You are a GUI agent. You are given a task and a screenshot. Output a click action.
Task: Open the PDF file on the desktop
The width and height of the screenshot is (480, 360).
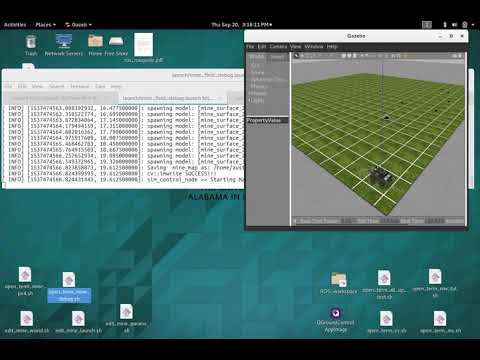click(143, 48)
